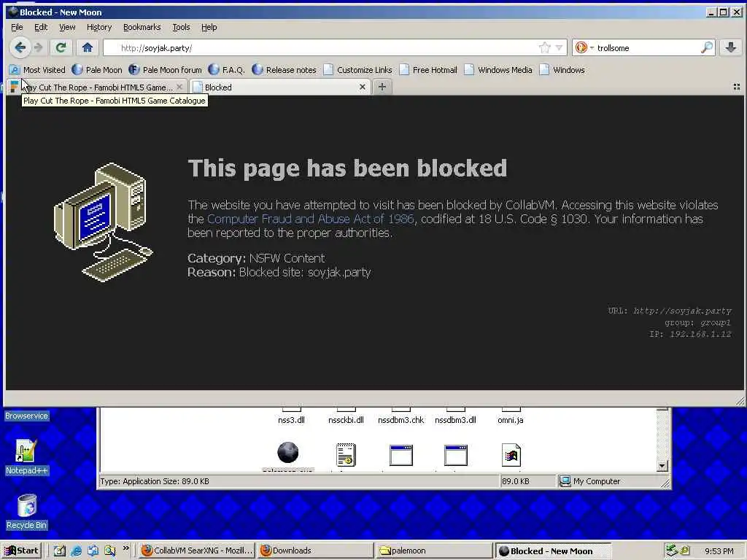This screenshot has height=560, width=747.
Task: Open the Windows Media bookmark
Action: [498, 70]
